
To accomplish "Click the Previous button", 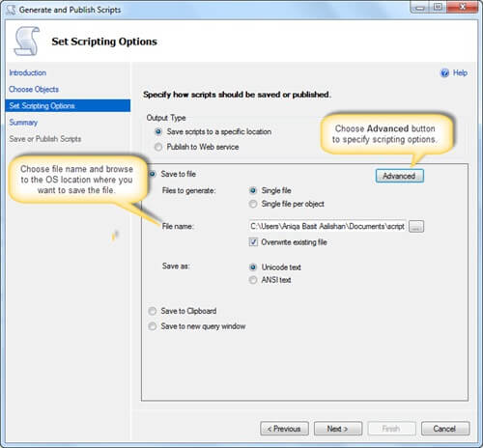I will point(284,429).
